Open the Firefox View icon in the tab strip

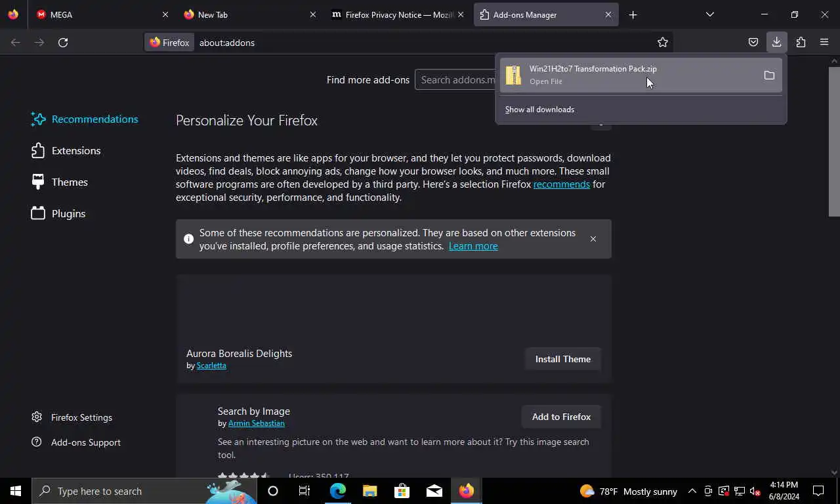pyautogui.click(x=13, y=14)
